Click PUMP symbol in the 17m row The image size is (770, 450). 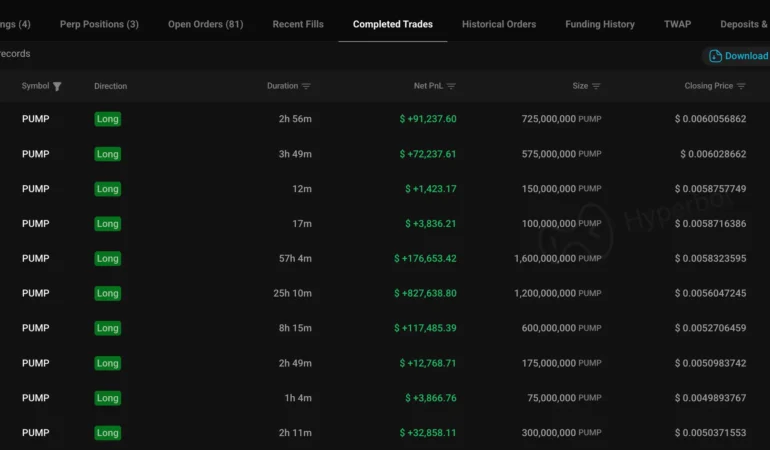click(35, 224)
